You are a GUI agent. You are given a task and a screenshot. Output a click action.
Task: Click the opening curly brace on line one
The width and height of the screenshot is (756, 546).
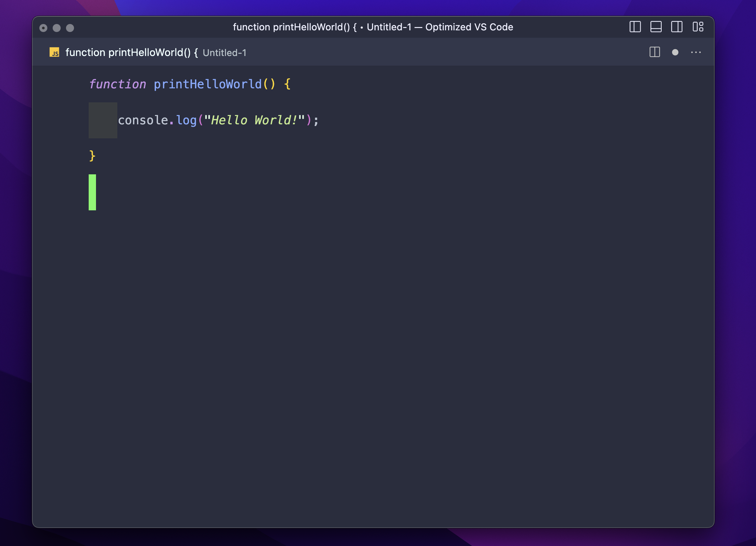coord(287,84)
